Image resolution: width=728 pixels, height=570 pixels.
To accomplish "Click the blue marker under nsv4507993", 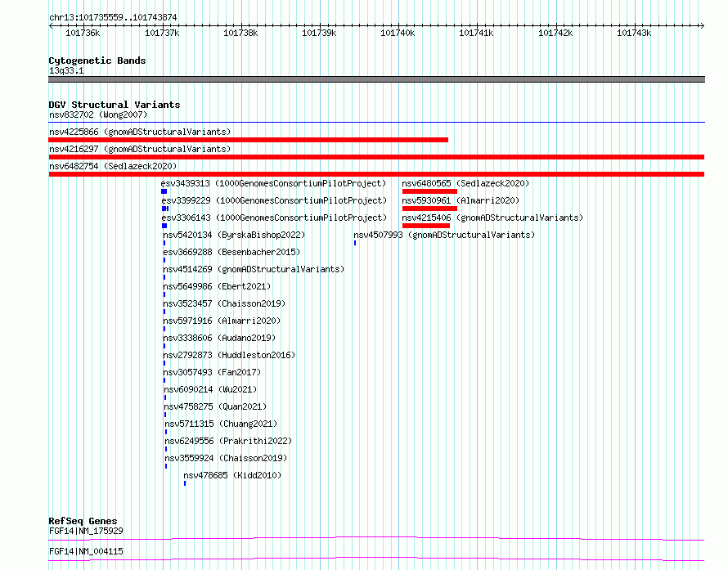I will coord(355,243).
